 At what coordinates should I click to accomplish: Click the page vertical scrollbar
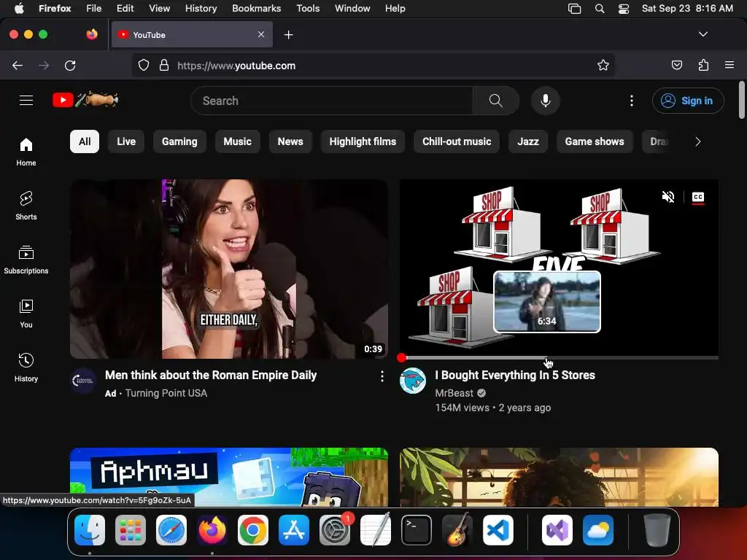tap(741, 100)
